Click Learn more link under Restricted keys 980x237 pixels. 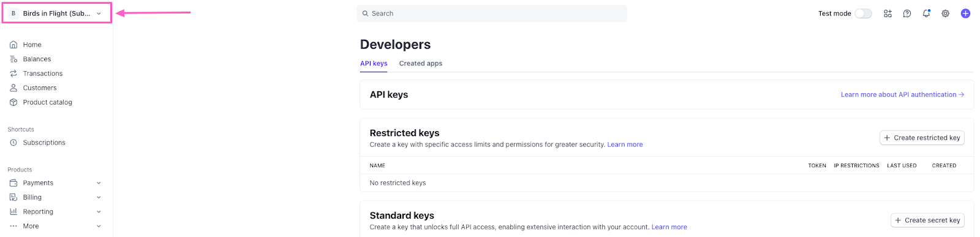click(625, 145)
